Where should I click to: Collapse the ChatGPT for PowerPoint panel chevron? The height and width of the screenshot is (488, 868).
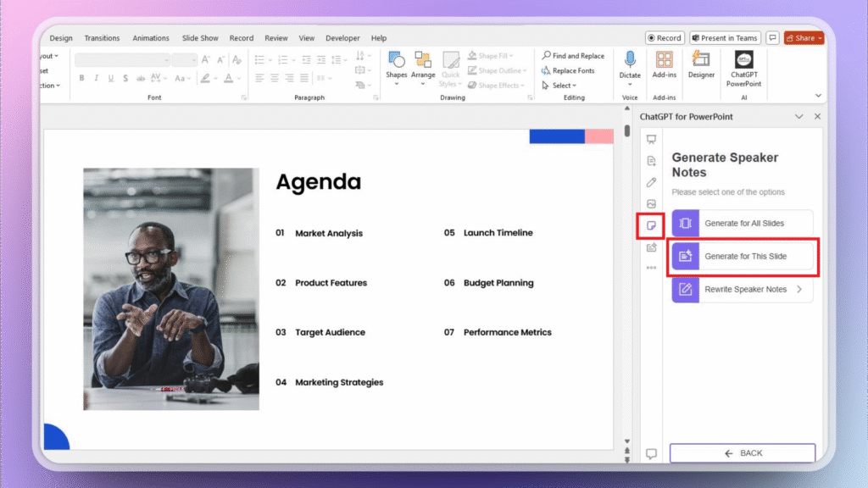coord(799,116)
